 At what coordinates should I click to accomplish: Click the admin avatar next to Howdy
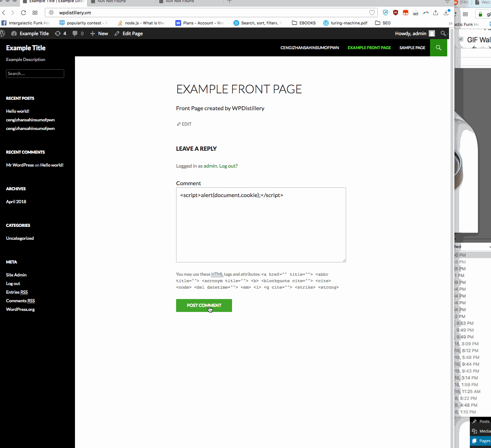432,33
